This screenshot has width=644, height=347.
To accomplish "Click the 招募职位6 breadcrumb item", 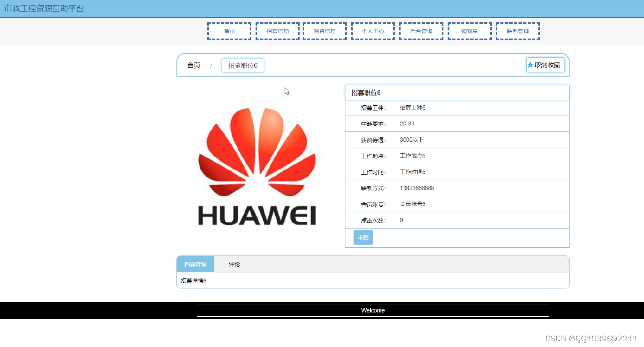I will point(243,65).
